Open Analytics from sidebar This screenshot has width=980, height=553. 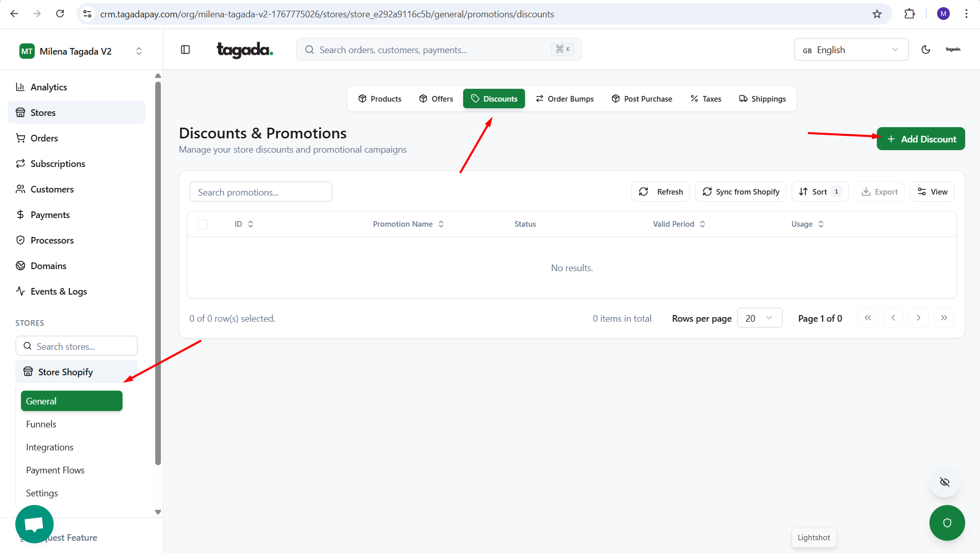tap(49, 87)
